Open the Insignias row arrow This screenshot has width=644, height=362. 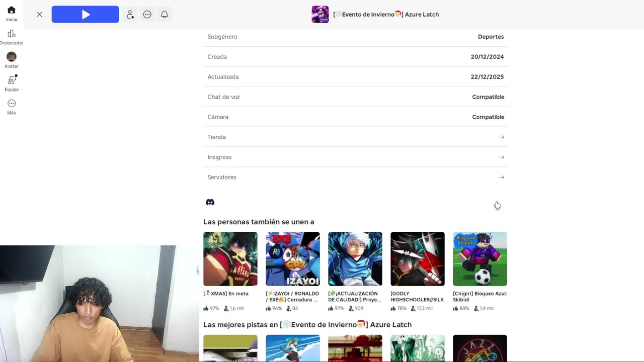coord(501,157)
